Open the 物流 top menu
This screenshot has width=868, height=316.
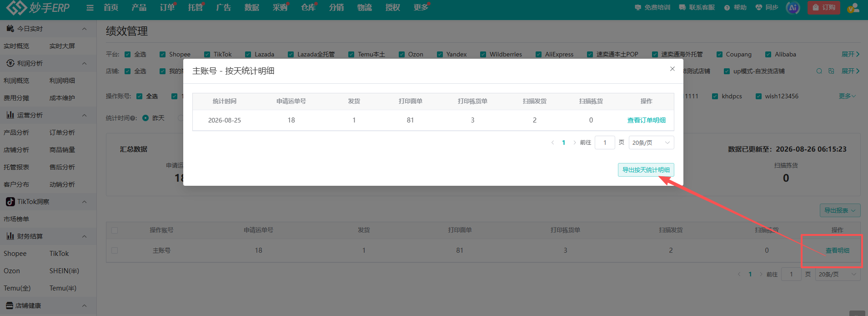click(365, 8)
